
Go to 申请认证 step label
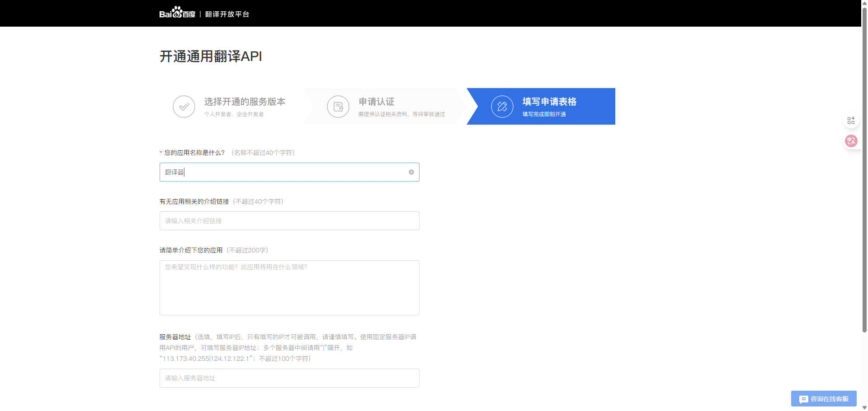[377, 102]
